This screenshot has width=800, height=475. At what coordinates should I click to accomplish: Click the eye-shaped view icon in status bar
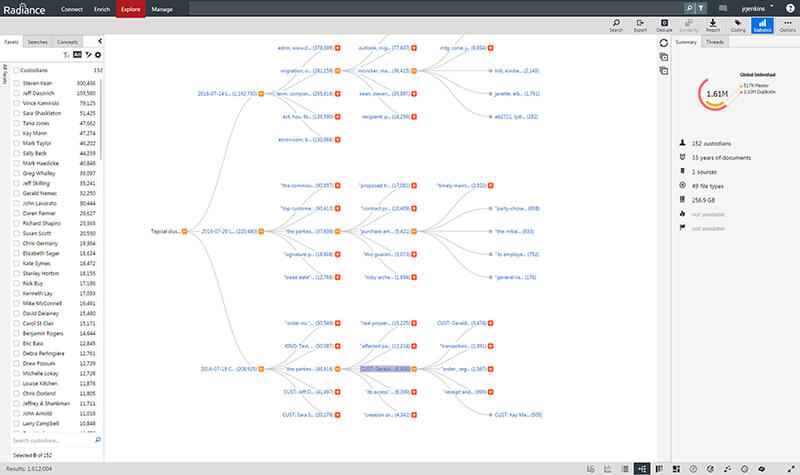762,468
